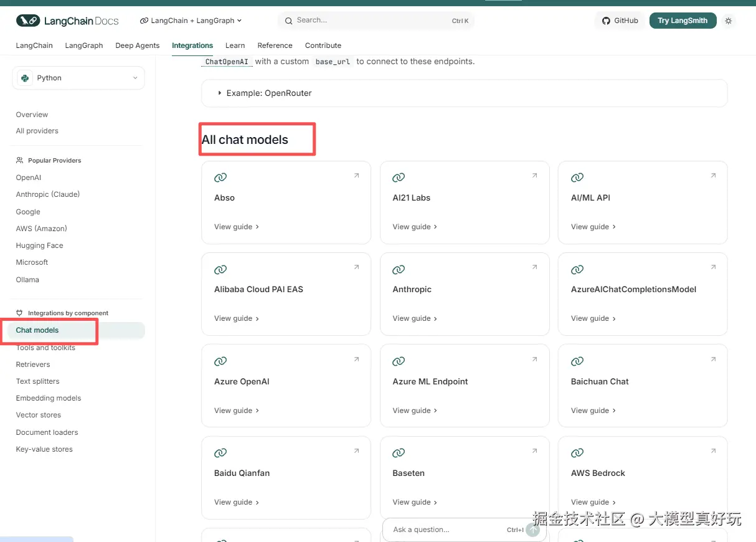This screenshot has width=756, height=542.
Task: Open OpenAI provider in sidebar
Action: point(29,178)
